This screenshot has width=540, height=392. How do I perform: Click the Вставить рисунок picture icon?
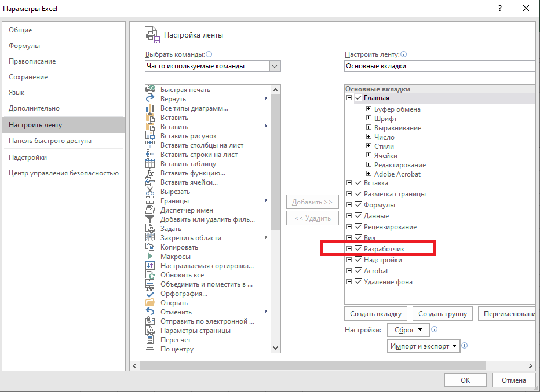(150, 136)
